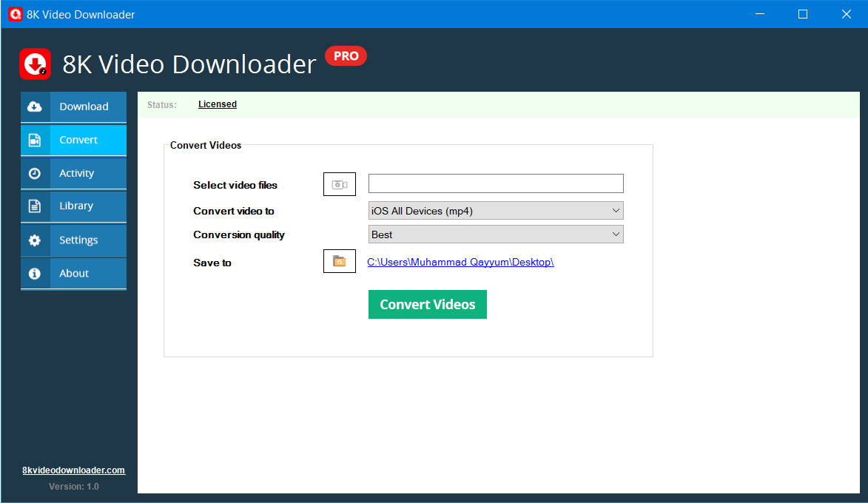Click the Status: label text
This screenshot has width=868, height=503.
coord(162,104)
